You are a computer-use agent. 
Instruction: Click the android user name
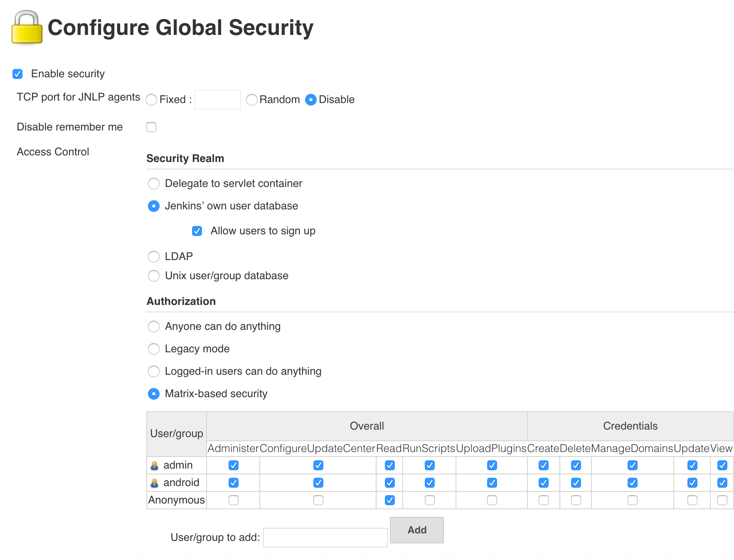[181, 483]
